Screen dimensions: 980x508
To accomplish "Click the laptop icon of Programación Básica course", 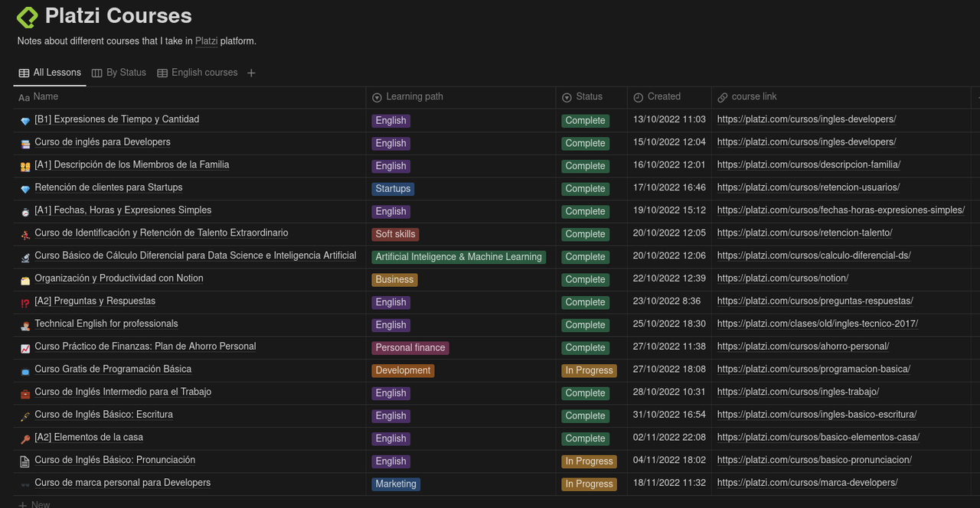I will pos(25,370).
